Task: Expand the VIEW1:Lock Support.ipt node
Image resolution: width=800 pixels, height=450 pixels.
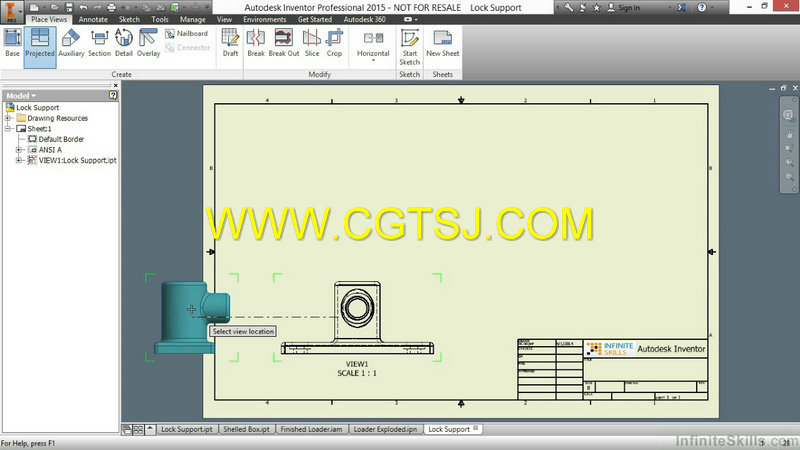Action: tap(19, 160)
